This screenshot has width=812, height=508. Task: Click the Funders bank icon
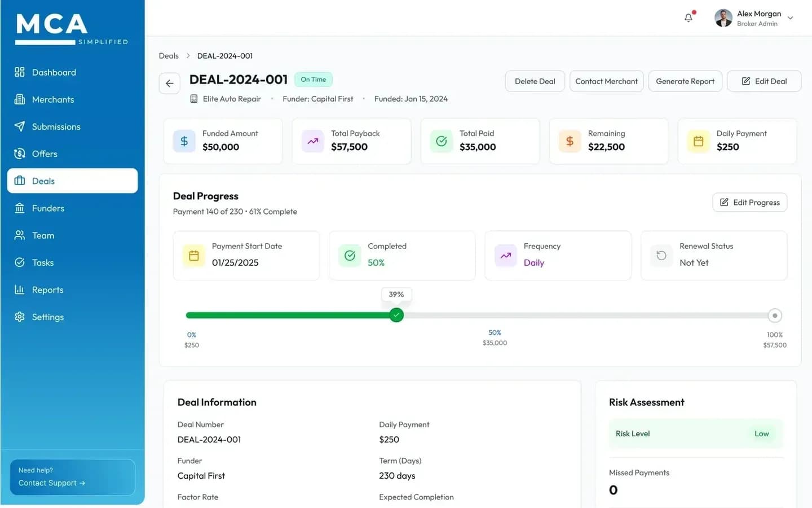[x=20, y=208]
